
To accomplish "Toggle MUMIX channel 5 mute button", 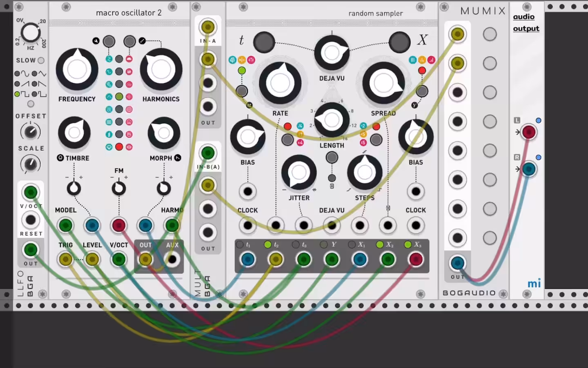I will [x=490, y=151].
